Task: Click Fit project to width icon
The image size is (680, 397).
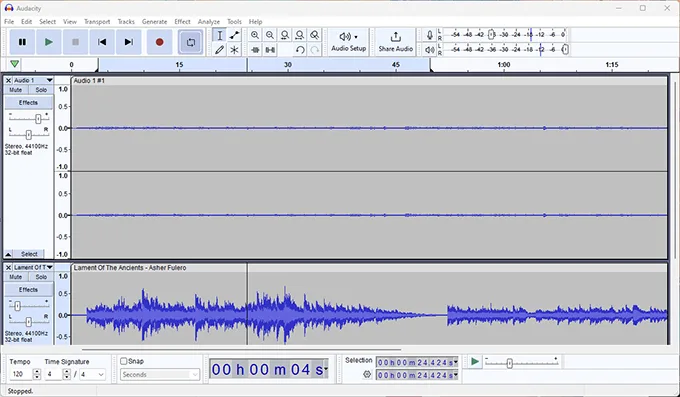Action: tap(300, 35)
